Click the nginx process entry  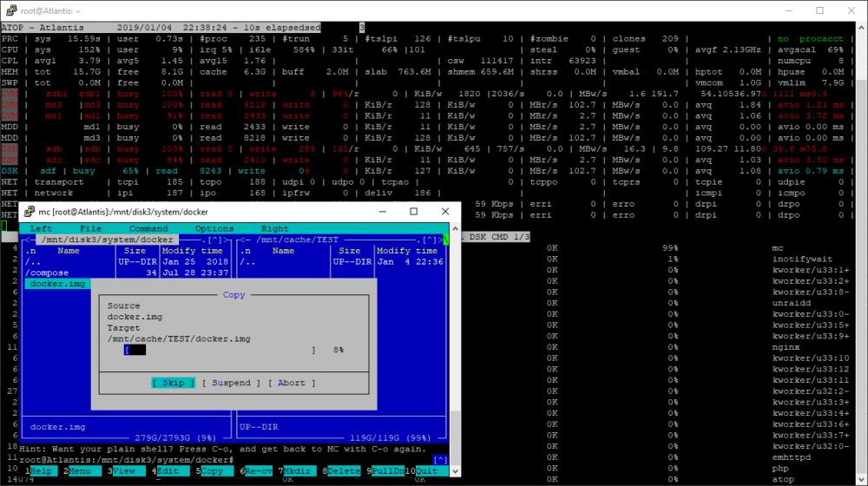click(786, 347)
